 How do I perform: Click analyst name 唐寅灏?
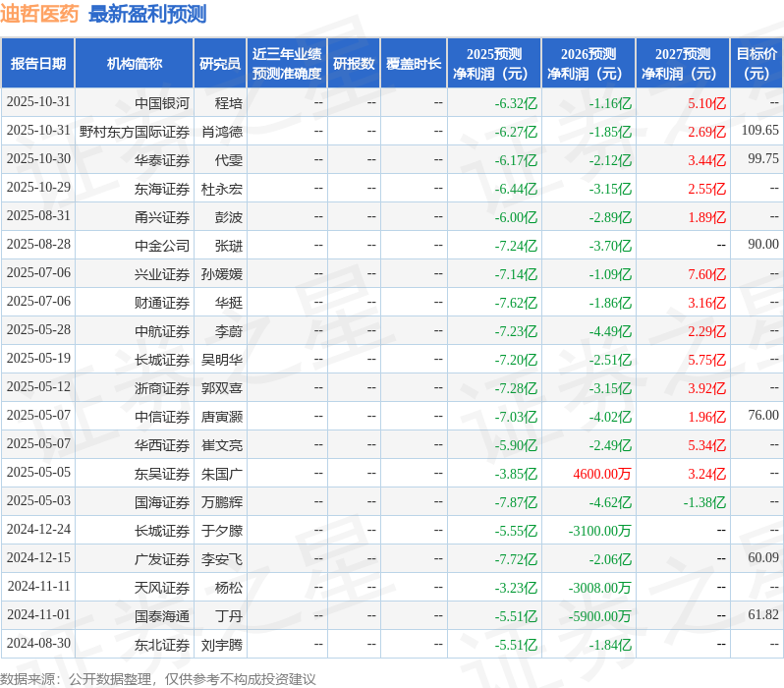pos(222,418)
